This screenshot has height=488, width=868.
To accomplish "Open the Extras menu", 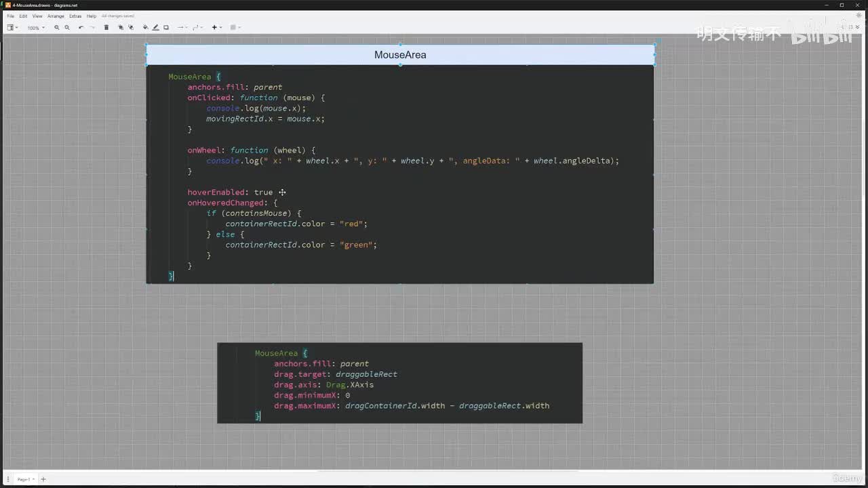I will coord(75,16).
